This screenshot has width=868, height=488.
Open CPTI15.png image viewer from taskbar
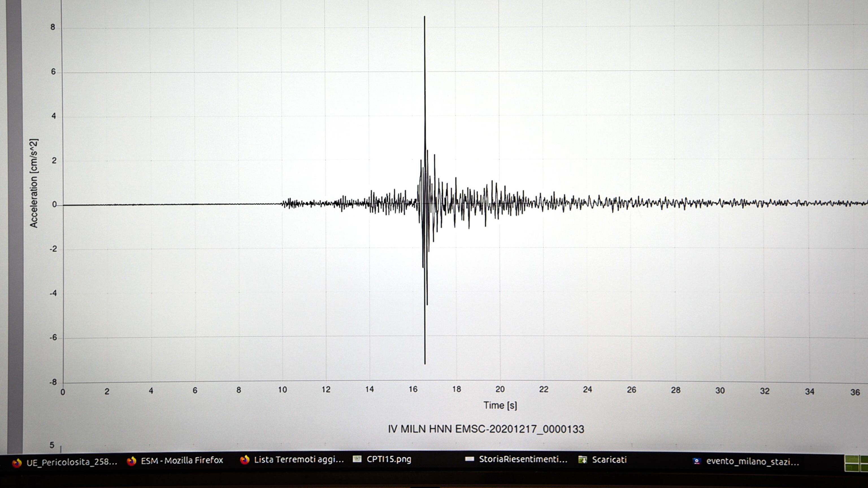382,459
